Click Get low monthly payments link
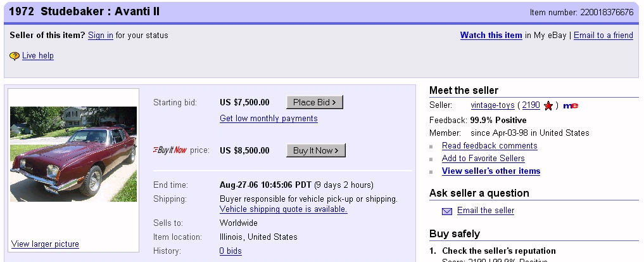644x262 pixels. [268, 118]
